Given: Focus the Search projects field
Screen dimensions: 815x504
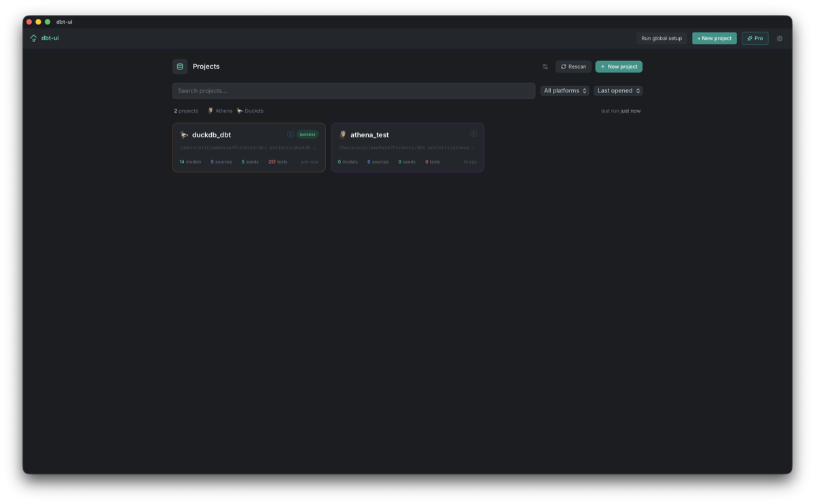Looking at the screenshot, I should (x=353, y=90).
